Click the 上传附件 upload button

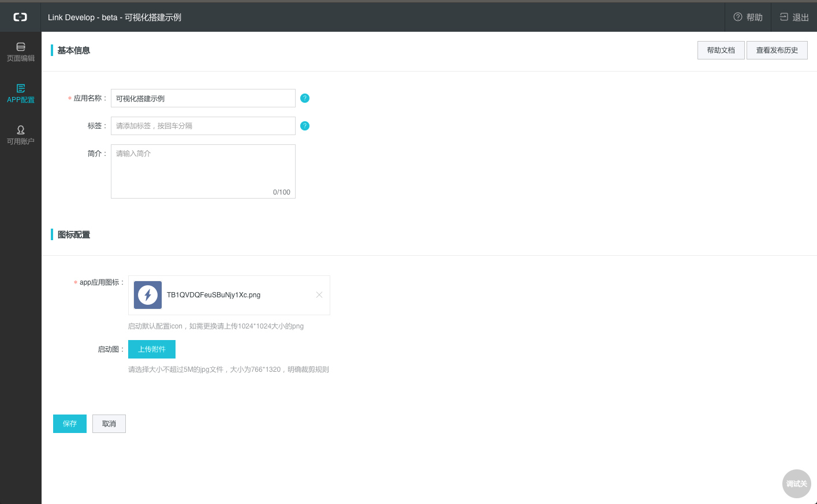[152, 349]
